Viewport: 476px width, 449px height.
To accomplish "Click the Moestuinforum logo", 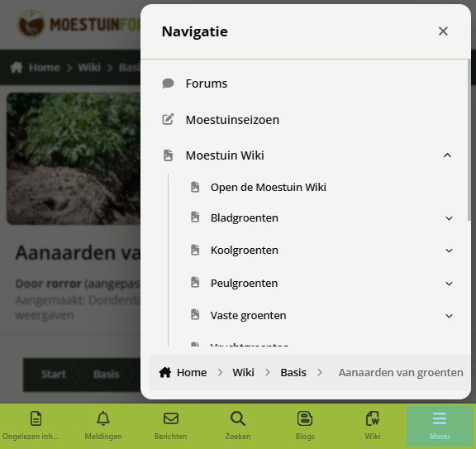I will click(x=79, y=24).
